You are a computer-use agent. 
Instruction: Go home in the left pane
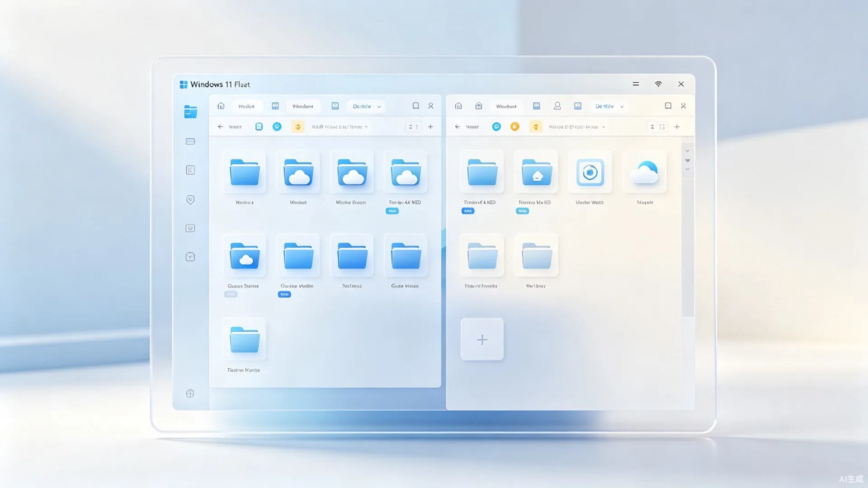coord(221,106)
